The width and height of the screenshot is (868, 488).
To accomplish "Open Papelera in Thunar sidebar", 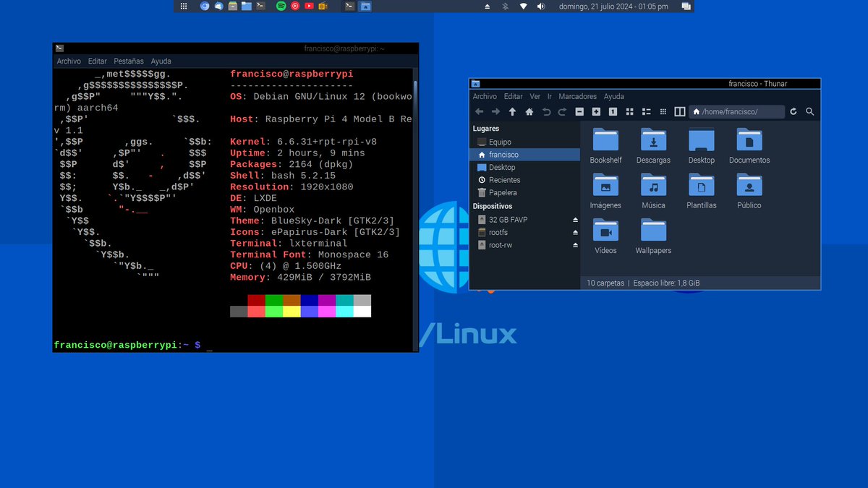I will [524, 193].
